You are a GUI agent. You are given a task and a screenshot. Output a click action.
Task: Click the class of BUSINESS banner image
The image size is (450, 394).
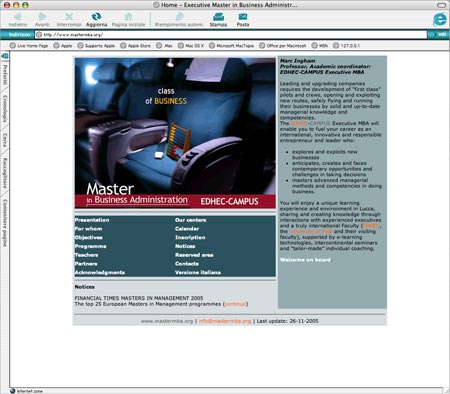click(x=175, y=133)
